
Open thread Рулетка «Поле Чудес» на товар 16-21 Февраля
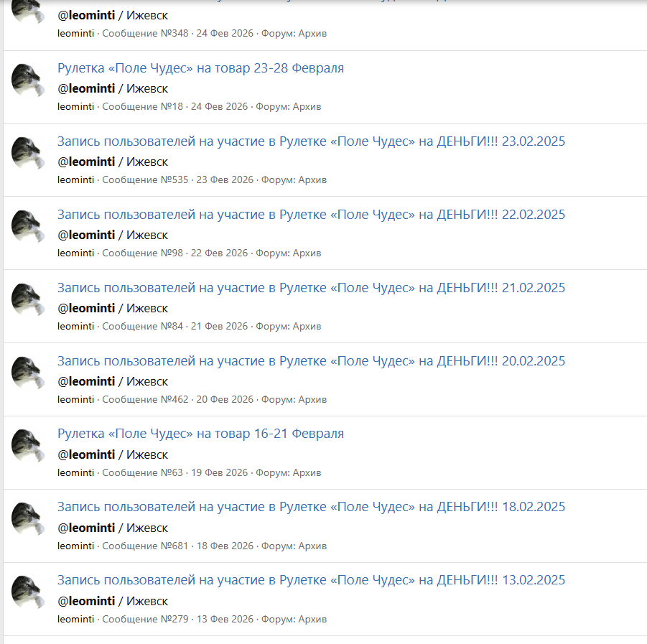point(200,434)
